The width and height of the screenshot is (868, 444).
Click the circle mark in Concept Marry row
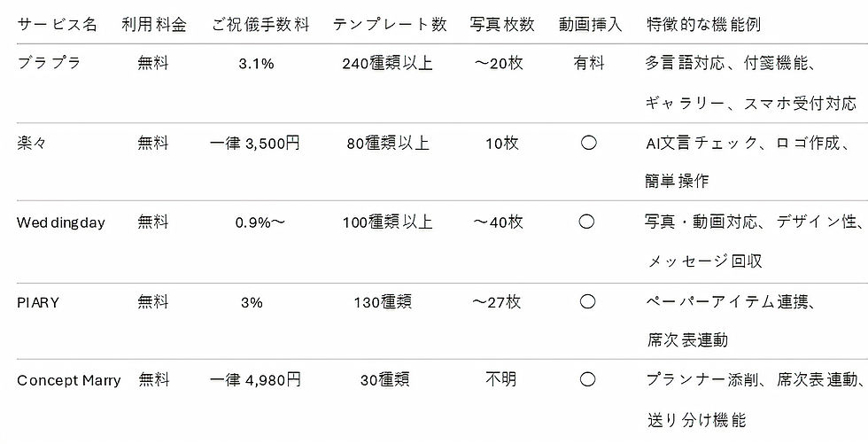(x=587, y=380)
